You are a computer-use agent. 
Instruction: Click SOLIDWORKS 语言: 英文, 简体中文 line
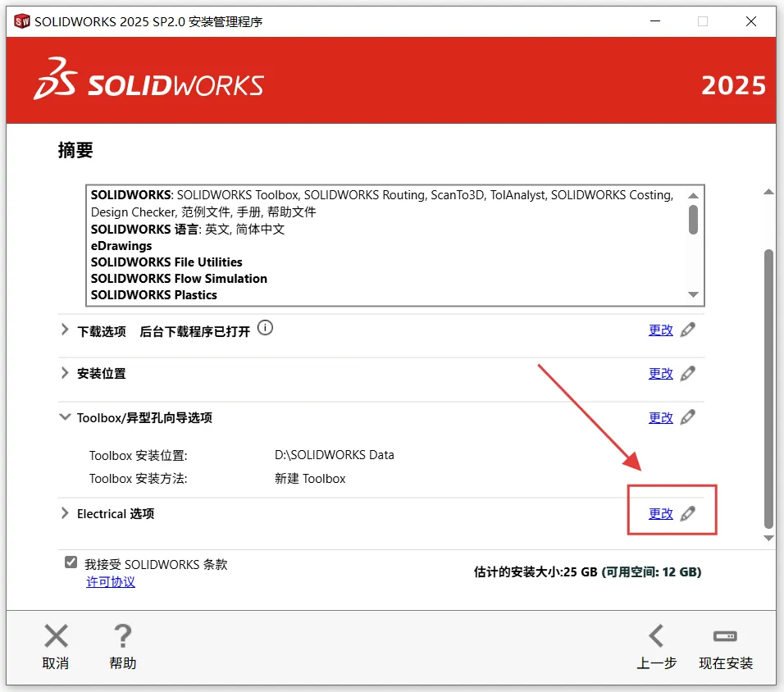pyautogui.click(x=188, y=230)
